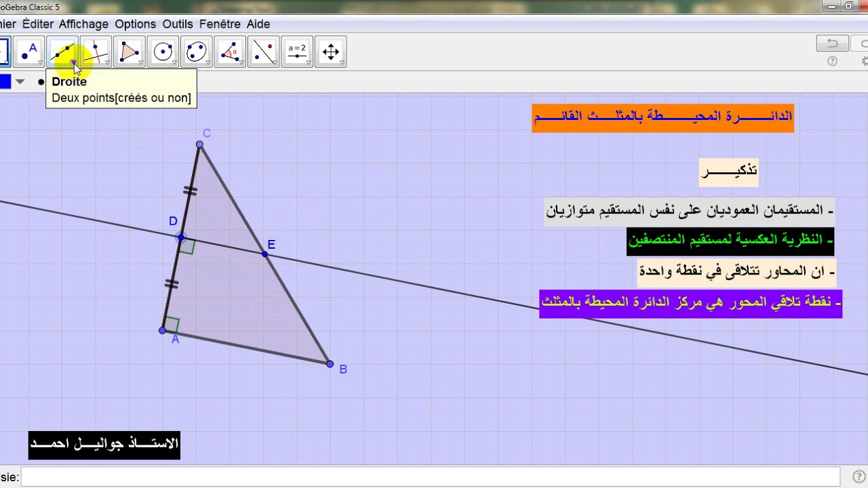This screenshot has width=868, height=488.
Task: Open the Affichage menu
Action: 83,24
